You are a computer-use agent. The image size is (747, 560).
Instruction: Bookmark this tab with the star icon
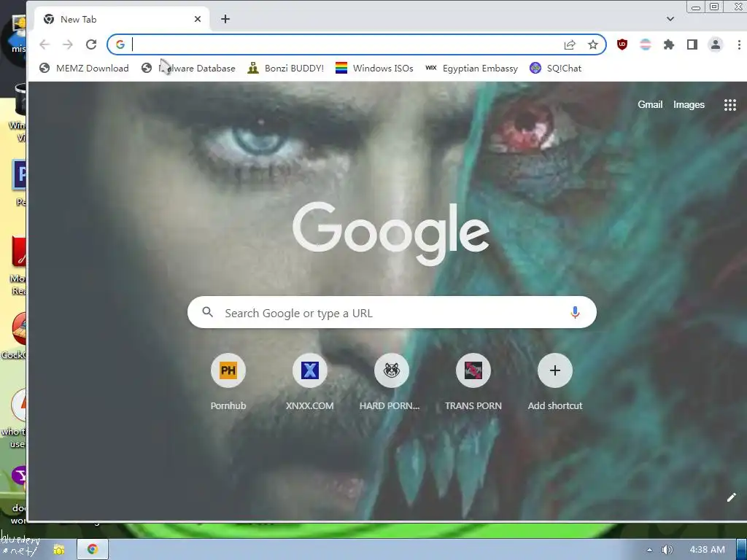pyautogui.click(x=592, y=44)
